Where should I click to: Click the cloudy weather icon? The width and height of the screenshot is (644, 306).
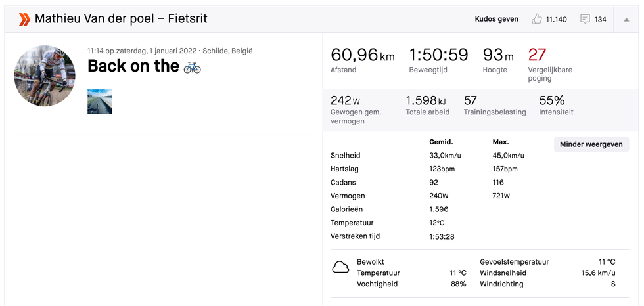click(340, 268)
